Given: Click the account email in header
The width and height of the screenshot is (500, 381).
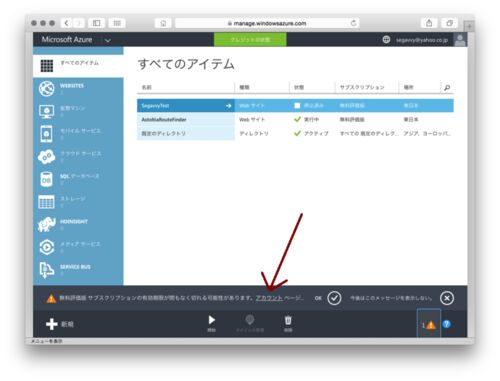Looking at the screenshot, I should pyautogui.click(x=422, y=40).
